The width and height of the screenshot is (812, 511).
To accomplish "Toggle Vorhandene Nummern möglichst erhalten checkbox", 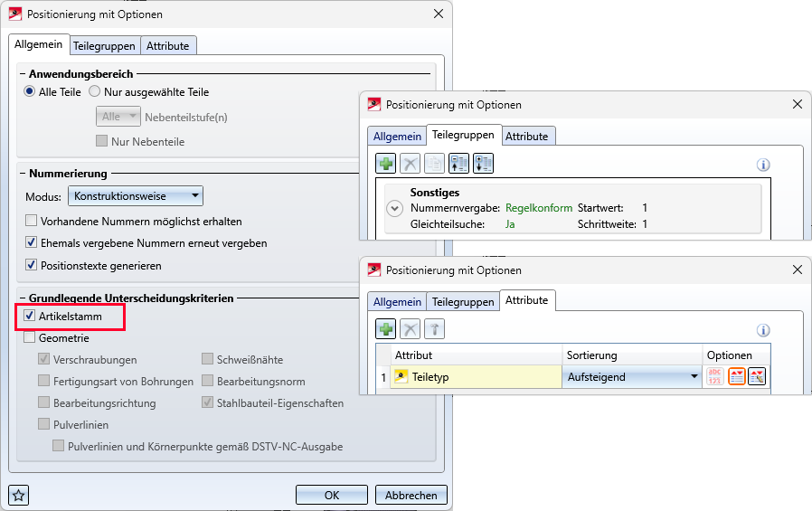I will 31,221.
